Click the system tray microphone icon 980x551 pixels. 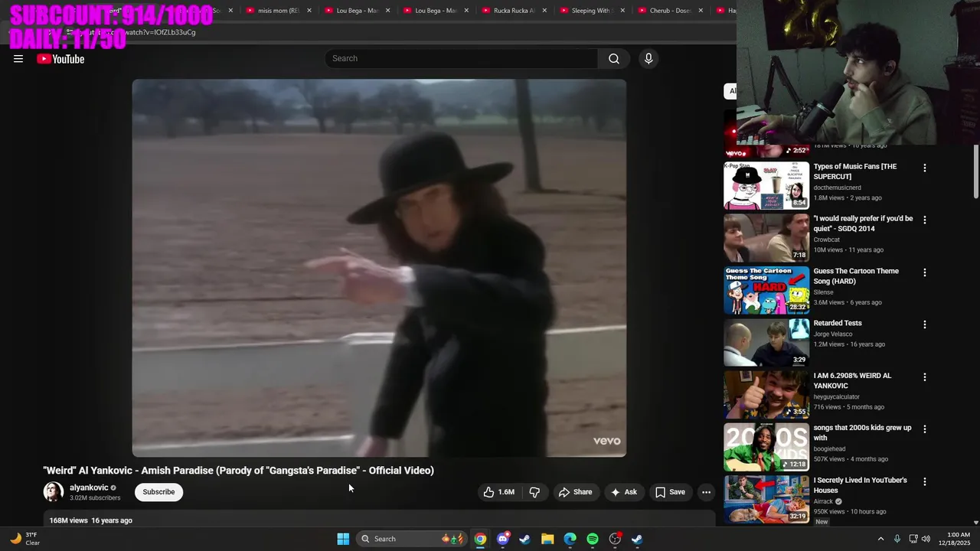[897, 539]
